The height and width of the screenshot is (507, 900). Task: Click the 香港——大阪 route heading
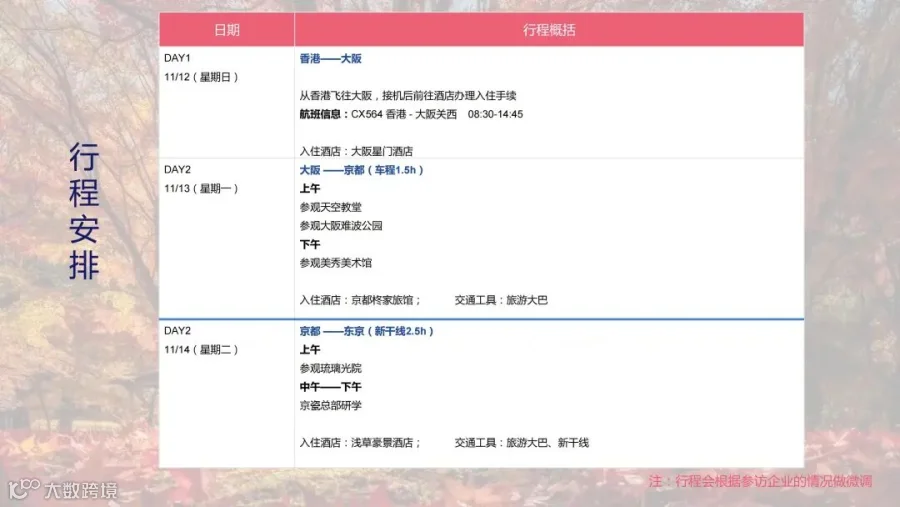[331, 59]
